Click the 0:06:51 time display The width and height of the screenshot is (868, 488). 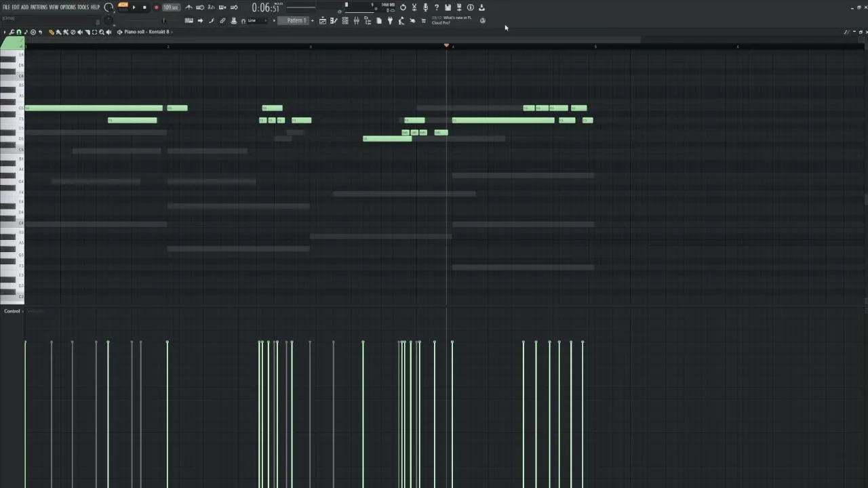(x=266, y=7)
